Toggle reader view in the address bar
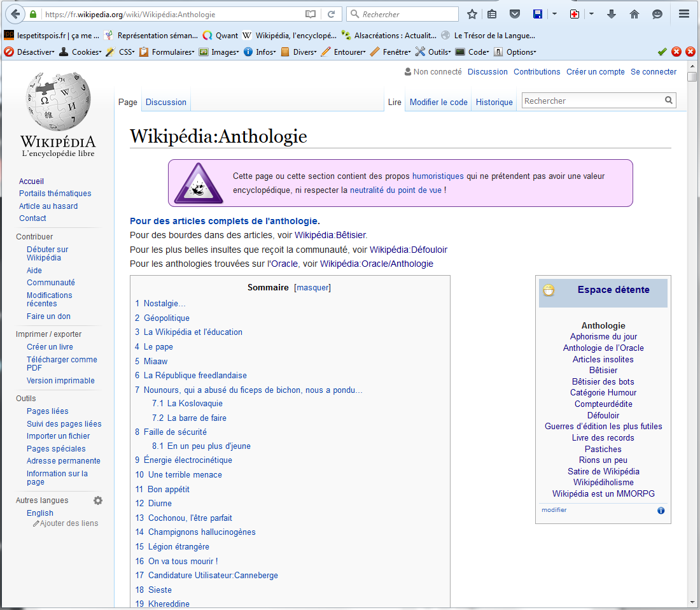 pyautogui.click(x=310, y=14)
